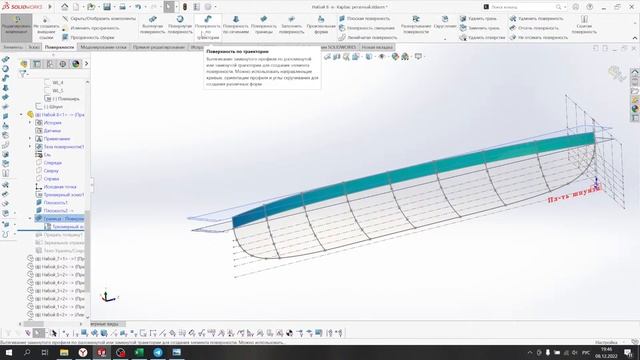Click Отсечь поверхность command
This screenshot has height=360, width=640.
[x=534, y=28]
